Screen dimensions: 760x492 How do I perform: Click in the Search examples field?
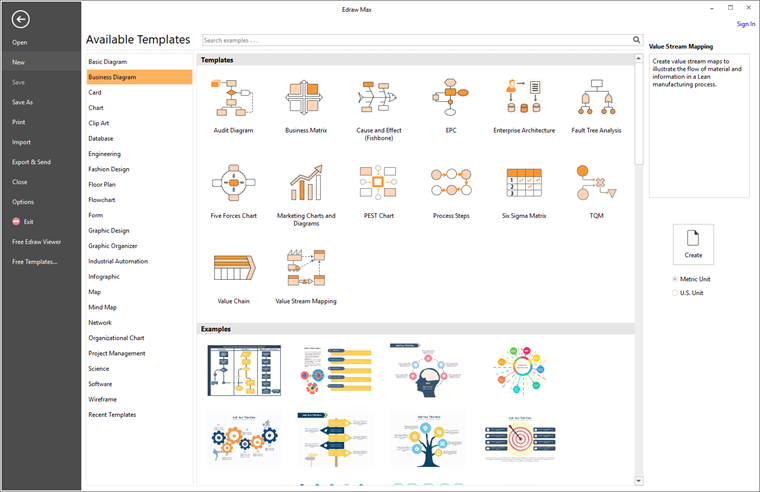coord(417,40)
